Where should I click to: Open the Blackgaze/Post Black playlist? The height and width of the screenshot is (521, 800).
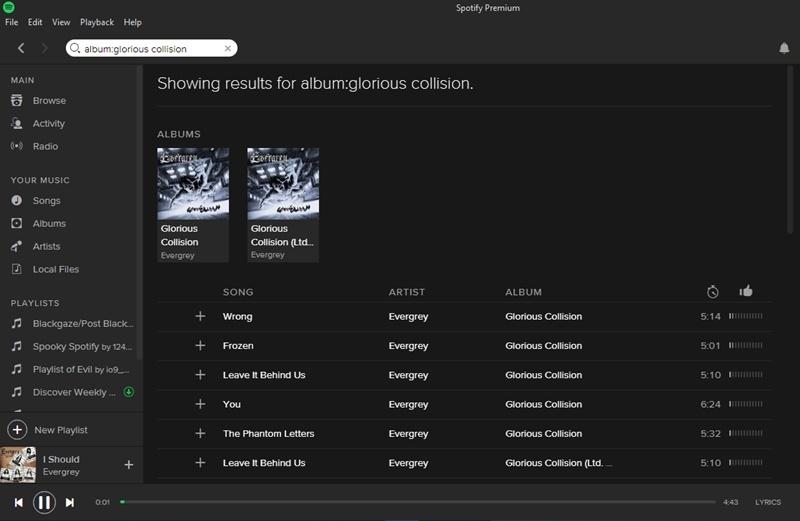[83, 324]
